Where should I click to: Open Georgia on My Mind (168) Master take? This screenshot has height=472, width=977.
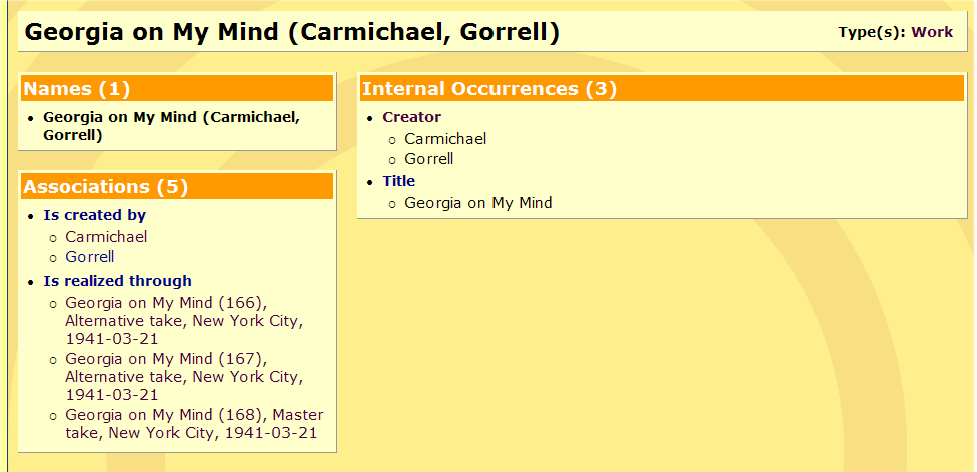click(194, 424)
